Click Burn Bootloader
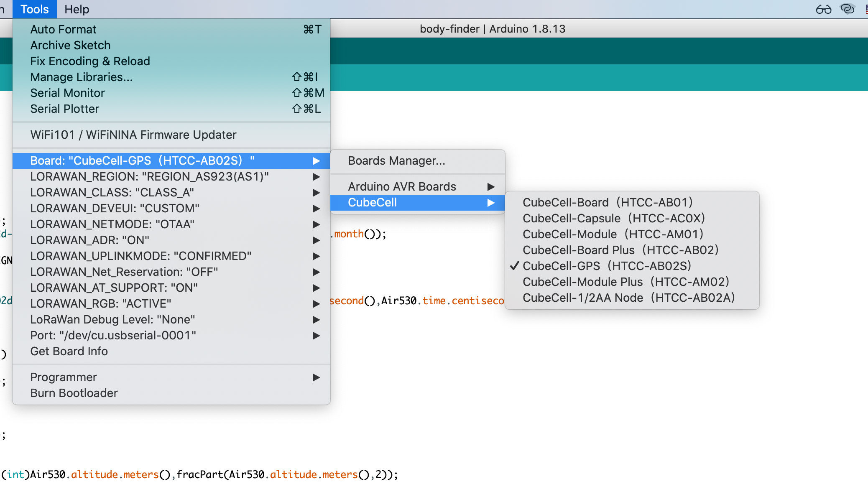868x489 pixels. tap(74, 393)
